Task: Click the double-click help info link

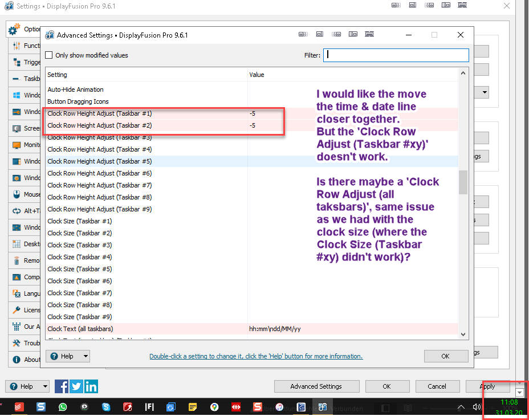Action: [x=256, y=356]
